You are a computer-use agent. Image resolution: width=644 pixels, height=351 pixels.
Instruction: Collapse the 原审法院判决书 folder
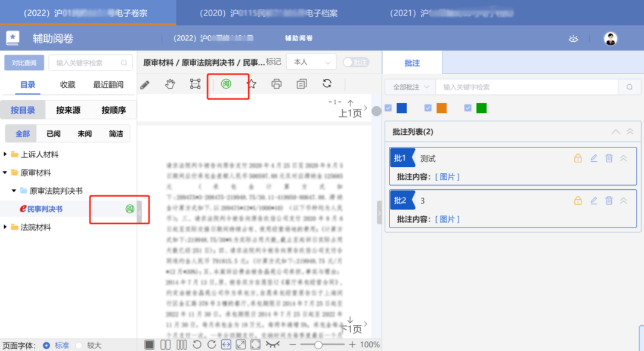point(14,190)
